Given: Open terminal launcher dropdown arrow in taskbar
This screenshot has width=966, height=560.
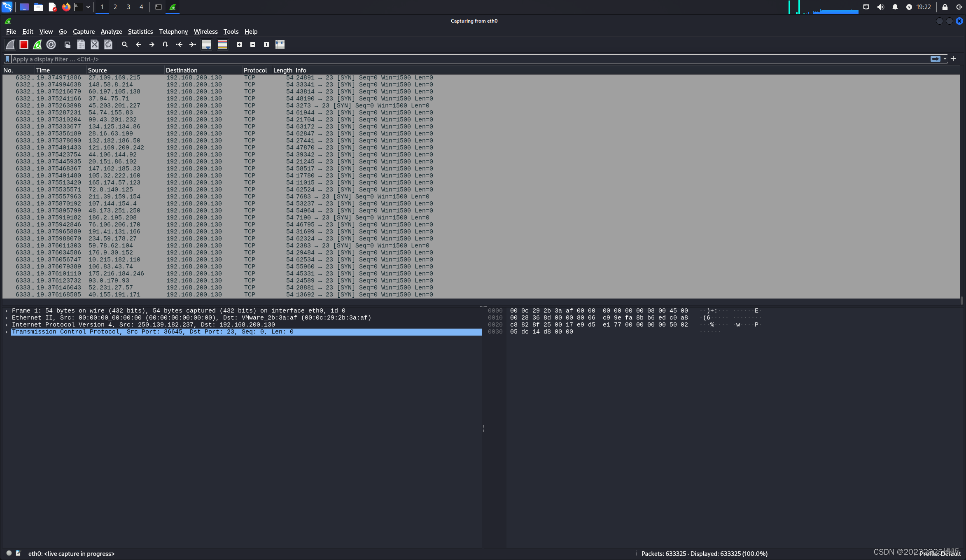Looking at the screenshot, I should [88, 7].
